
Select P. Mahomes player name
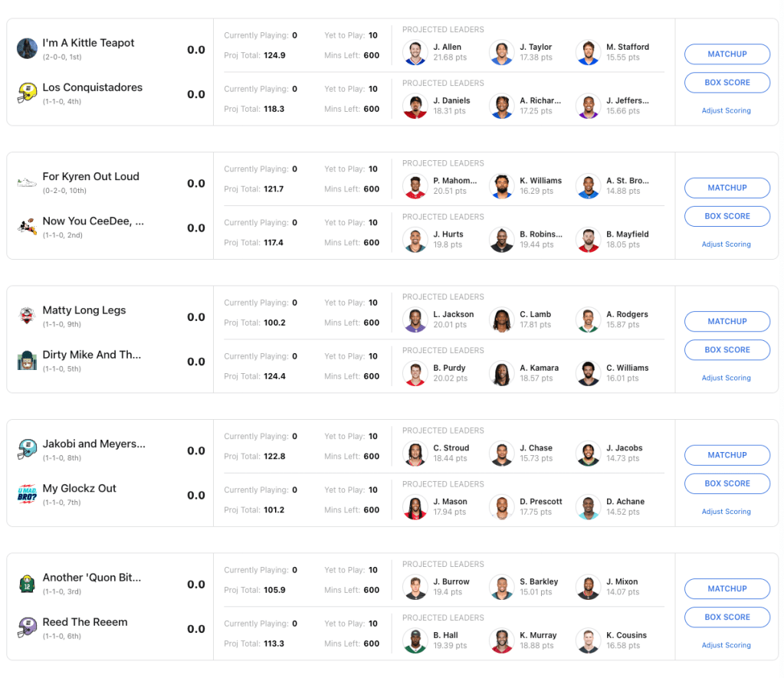click(454, 181)
